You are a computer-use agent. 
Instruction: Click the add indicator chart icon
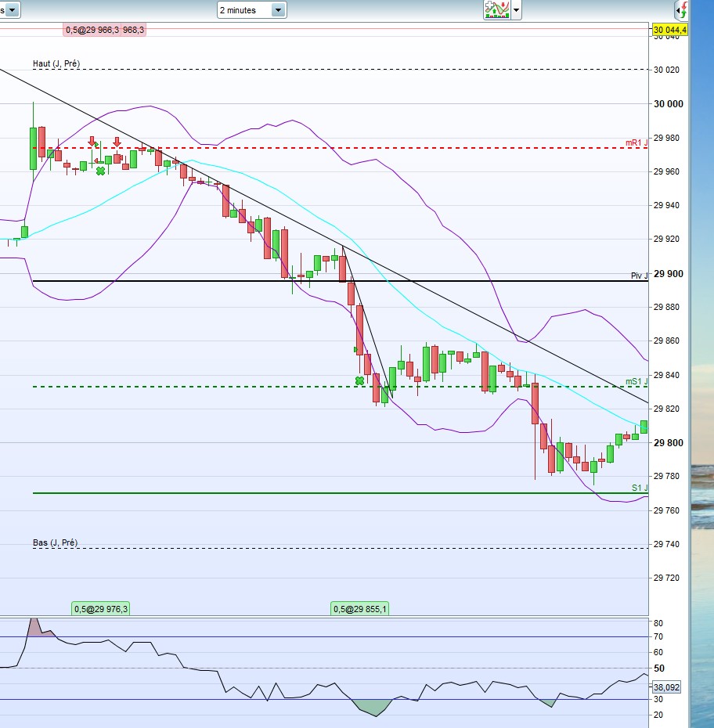point(496,9)
